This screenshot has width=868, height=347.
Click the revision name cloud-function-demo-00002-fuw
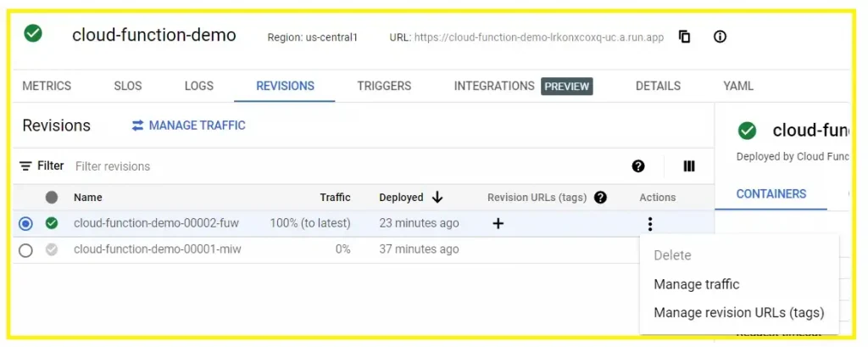pyautogui.click(x=156, y=223)
